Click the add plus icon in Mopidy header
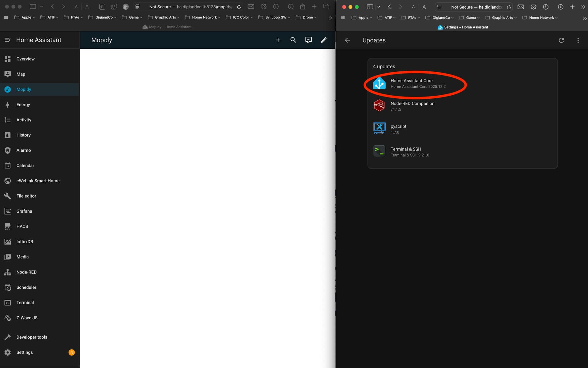This screenshot has width=588, height=368. [278, 40]
